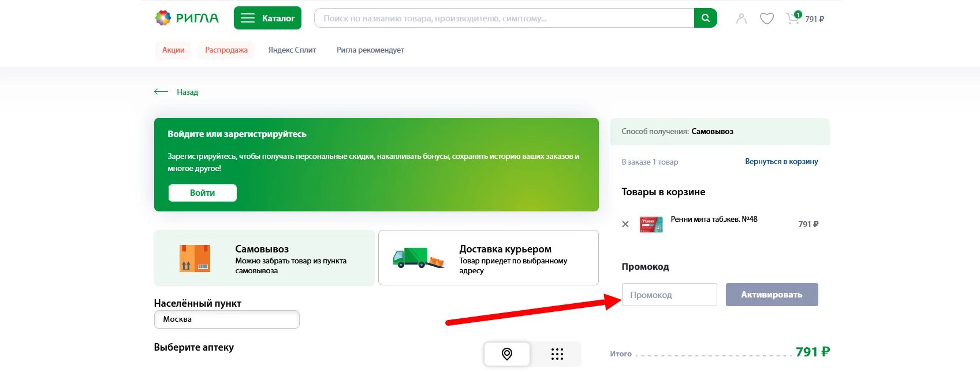
Task: Open Ригла рекомендует section
Action: (x=370, y=50)
